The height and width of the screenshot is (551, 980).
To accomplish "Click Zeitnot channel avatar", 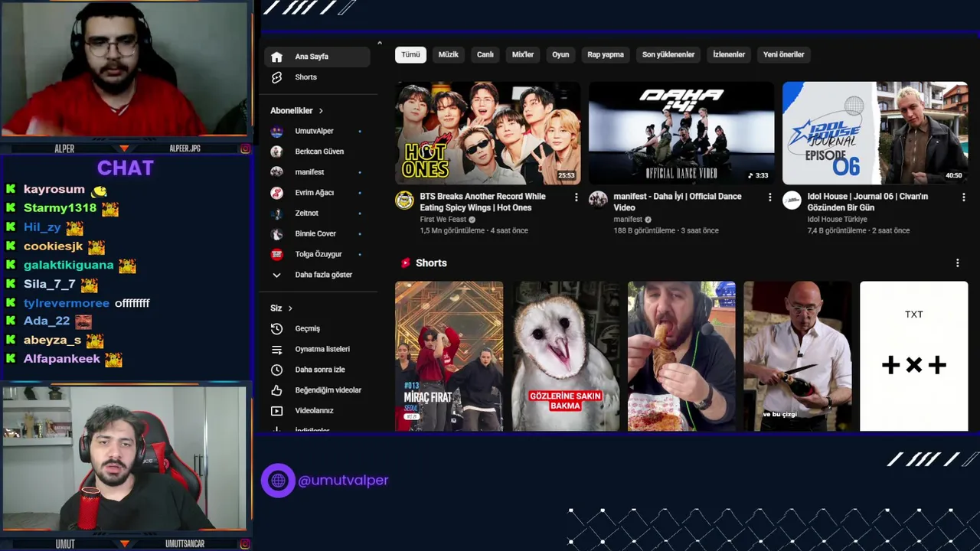I will [x=276, y=213].
